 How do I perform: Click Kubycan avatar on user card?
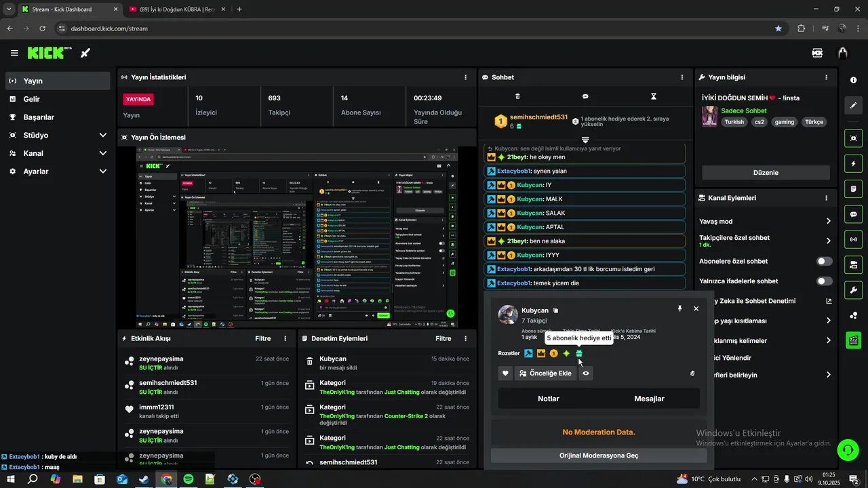tap(508, 314)
